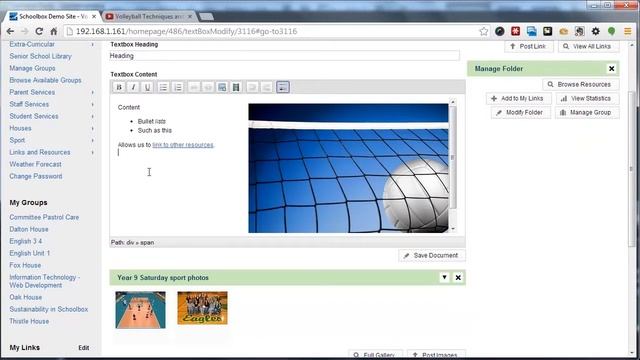Expand the Extra-Curricular submenu arrow

pos(93,44)
